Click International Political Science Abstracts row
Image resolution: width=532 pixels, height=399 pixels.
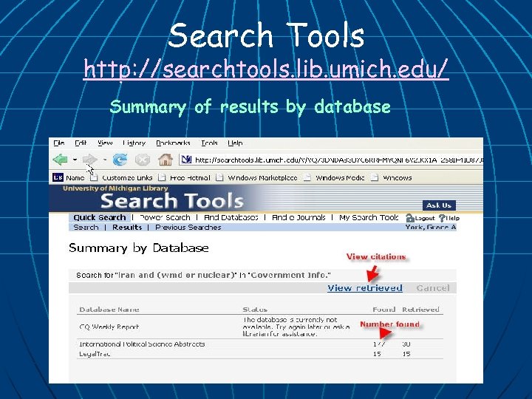(x=260, y=344)
